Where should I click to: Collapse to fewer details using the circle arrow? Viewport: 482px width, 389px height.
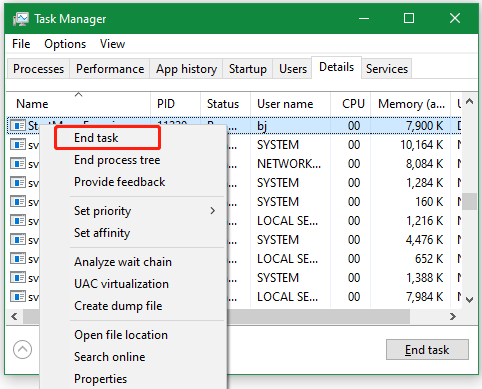coord(22,350)
